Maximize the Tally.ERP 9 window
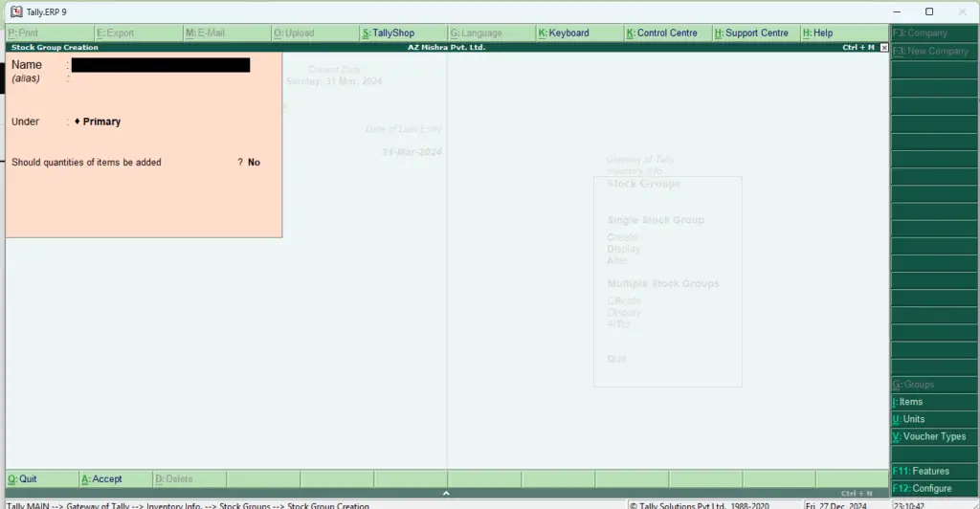The width and height of the screenshot is (980, 509). (x=929, y=11)
